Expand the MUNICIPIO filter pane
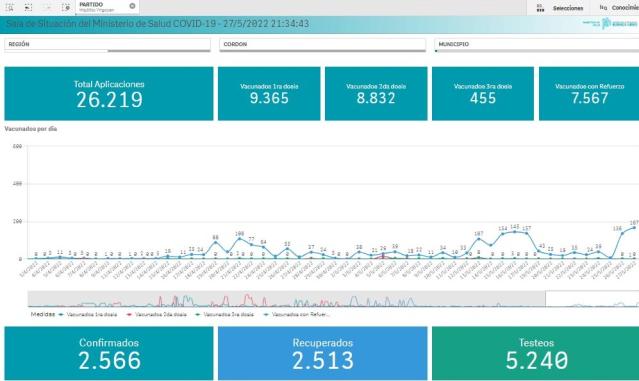 click(537, 44)
